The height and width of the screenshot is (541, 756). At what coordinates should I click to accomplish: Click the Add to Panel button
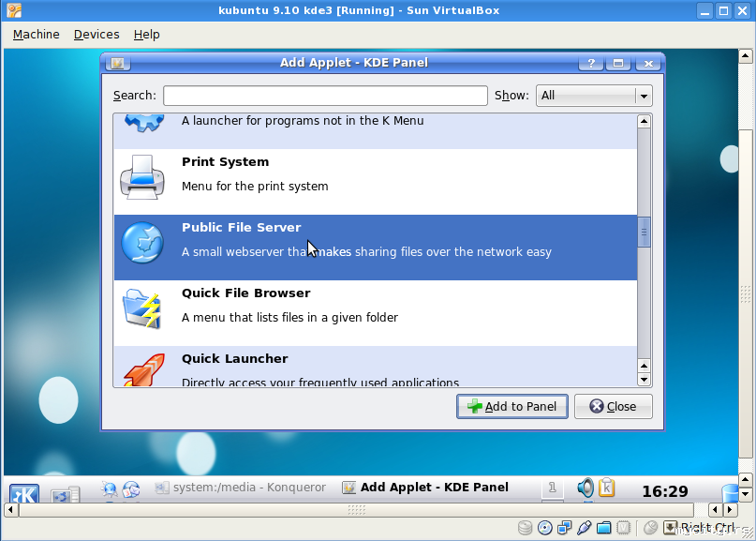pyautogui.click(x=512, y=406)
